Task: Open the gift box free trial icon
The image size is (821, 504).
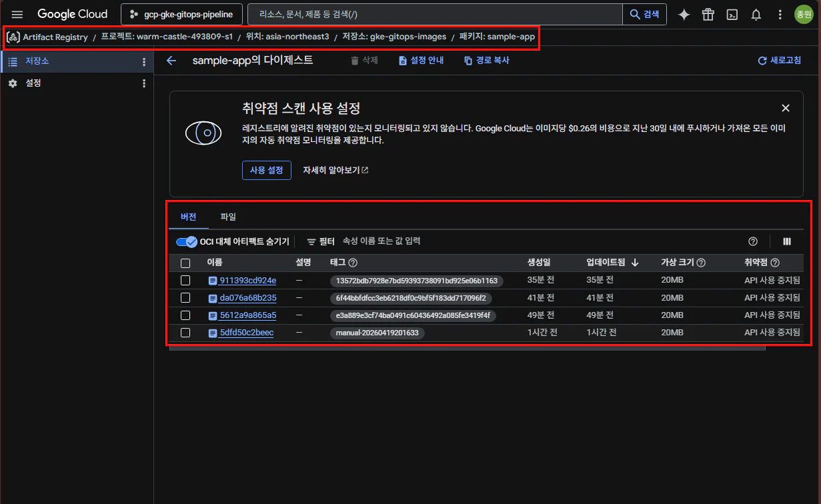Action: pos(708,15)
